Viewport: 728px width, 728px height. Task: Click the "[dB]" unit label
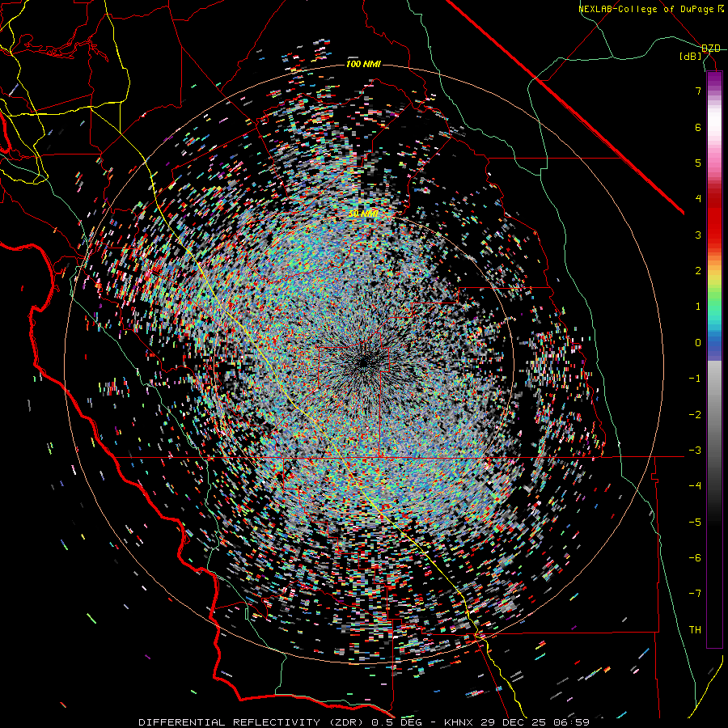coord(691,57)
